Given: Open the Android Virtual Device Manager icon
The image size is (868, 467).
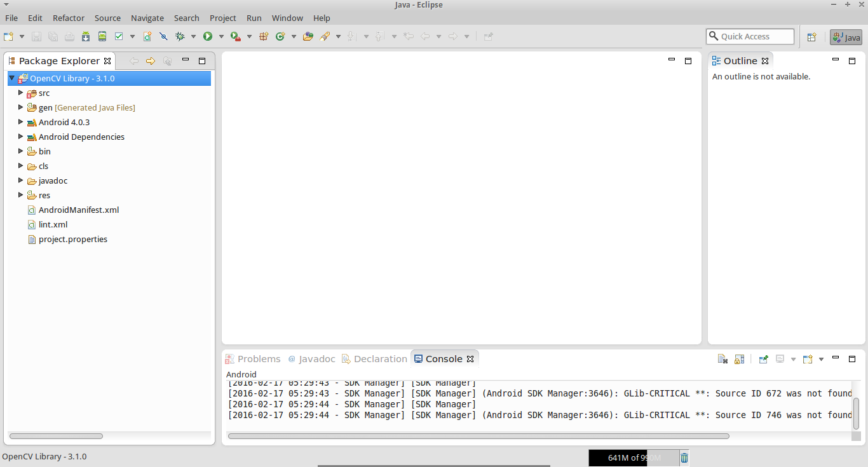Looking at the screenshot, I should (x=102, y=36).
